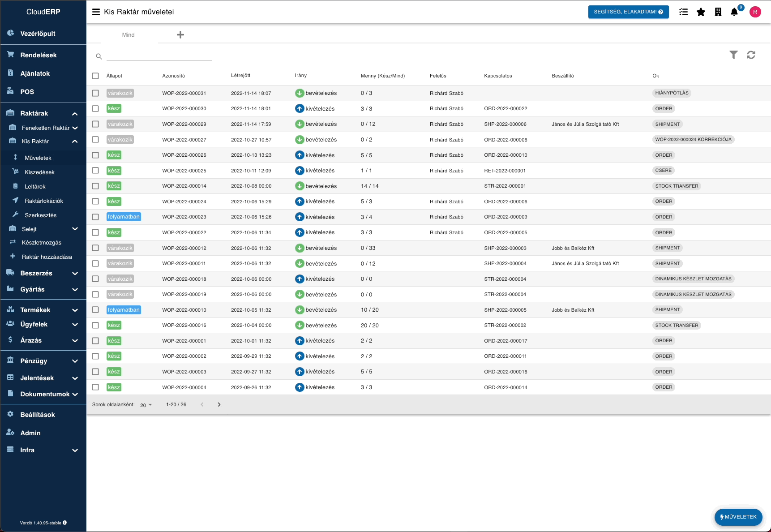Toggle the hamburger menu icon
Screen dimensions: 771x532
click(x=96, y=12)
